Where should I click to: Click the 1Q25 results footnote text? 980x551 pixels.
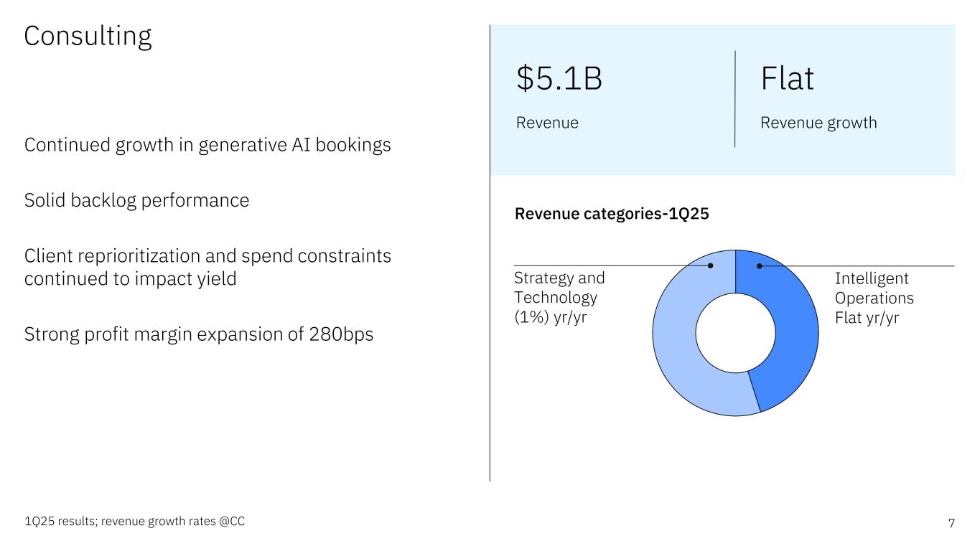pyautogui.click(x=134, y=522)
